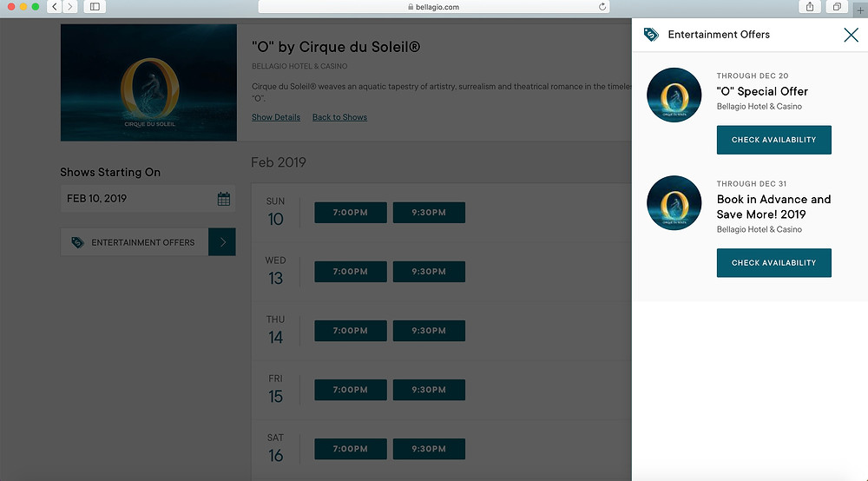Click the THROUGH DEC 31 label
This screenshot has width=868, height=481.
751,184
